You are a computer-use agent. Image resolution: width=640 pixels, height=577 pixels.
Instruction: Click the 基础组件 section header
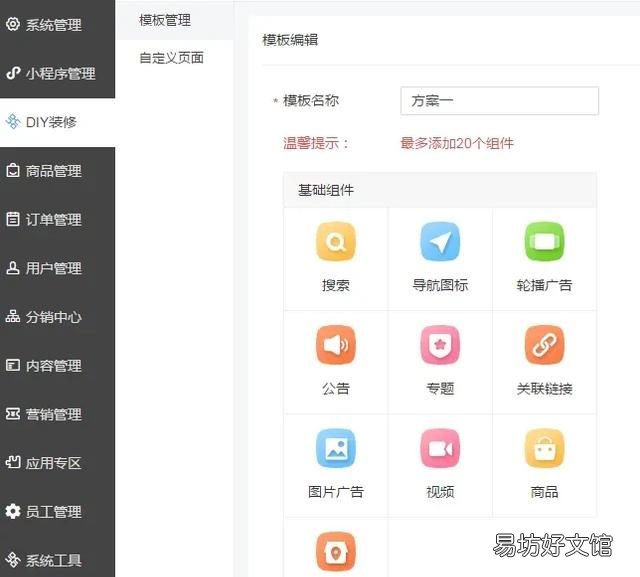pos(440,190)
